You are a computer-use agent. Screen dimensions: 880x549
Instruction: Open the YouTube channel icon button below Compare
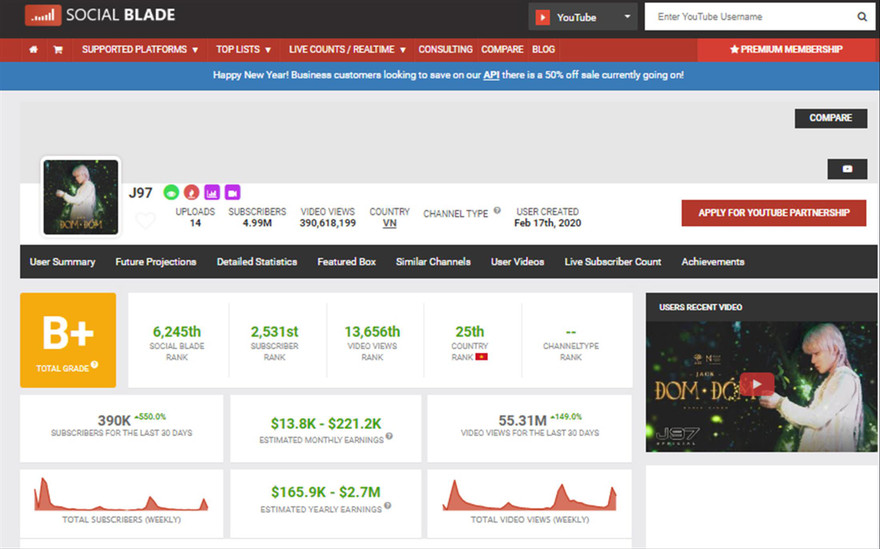(x=847, y=169)
